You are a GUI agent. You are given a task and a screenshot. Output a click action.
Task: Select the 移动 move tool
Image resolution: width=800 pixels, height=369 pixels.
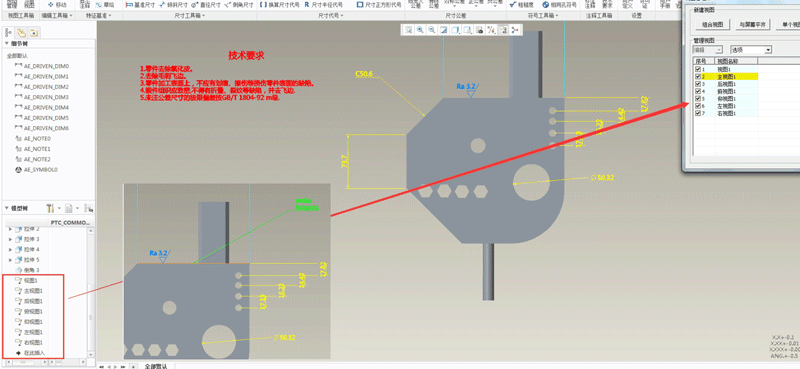pyautogui.click(x=57, y=5)
